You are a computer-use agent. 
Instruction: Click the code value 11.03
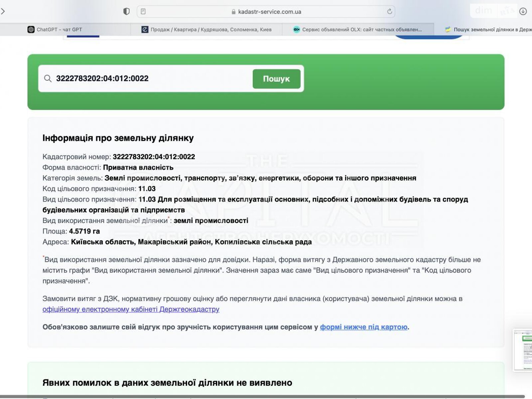(147, 189)
